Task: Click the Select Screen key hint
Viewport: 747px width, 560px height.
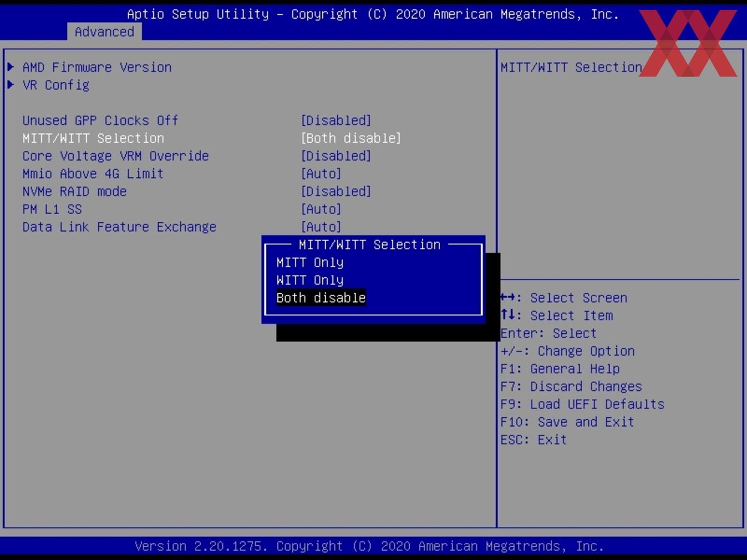Action: 564,298
